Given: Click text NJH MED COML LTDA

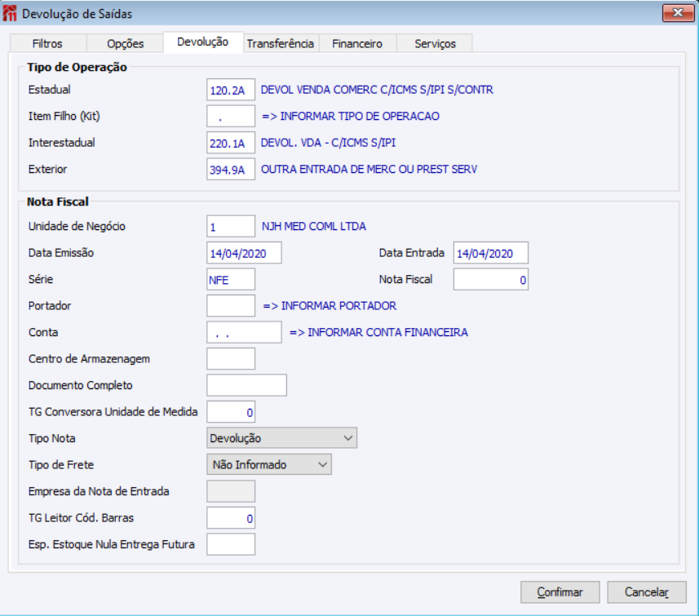Looking at the screenshot, I should point(314,227).
